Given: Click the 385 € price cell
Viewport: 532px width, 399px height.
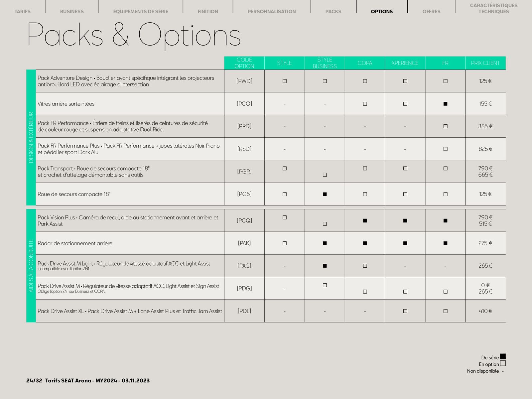Looking at the screenshot, I should click(x=485, y=126).
